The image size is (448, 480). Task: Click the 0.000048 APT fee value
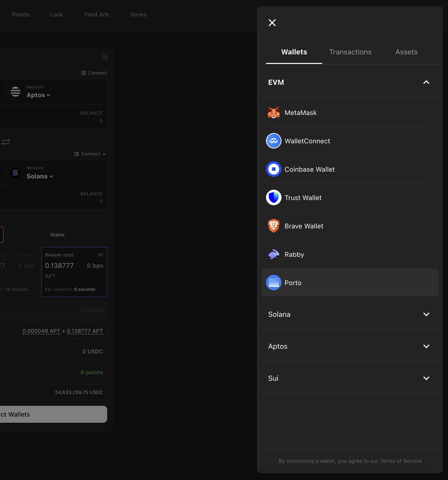(41, 331)
